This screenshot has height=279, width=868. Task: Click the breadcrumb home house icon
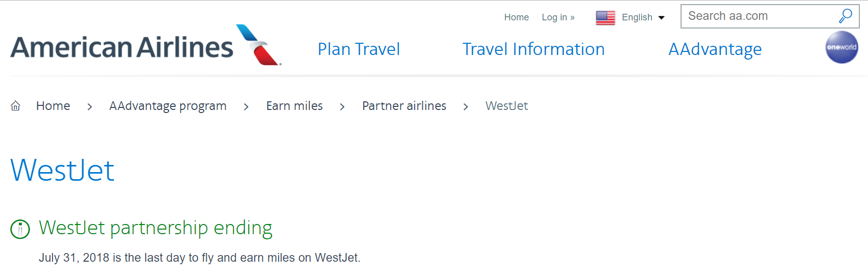[16, 106]
